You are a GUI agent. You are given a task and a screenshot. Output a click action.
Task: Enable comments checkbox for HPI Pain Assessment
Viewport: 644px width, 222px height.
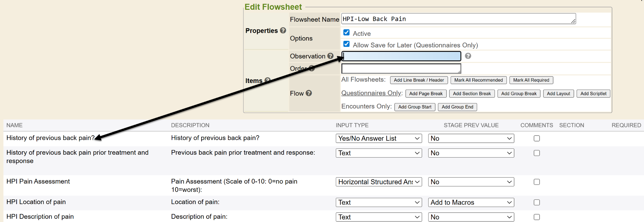click(x=537, y=182)
